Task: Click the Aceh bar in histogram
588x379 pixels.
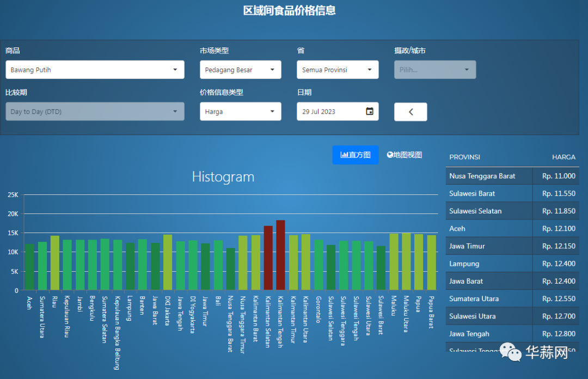Action: tap(29, 267)
